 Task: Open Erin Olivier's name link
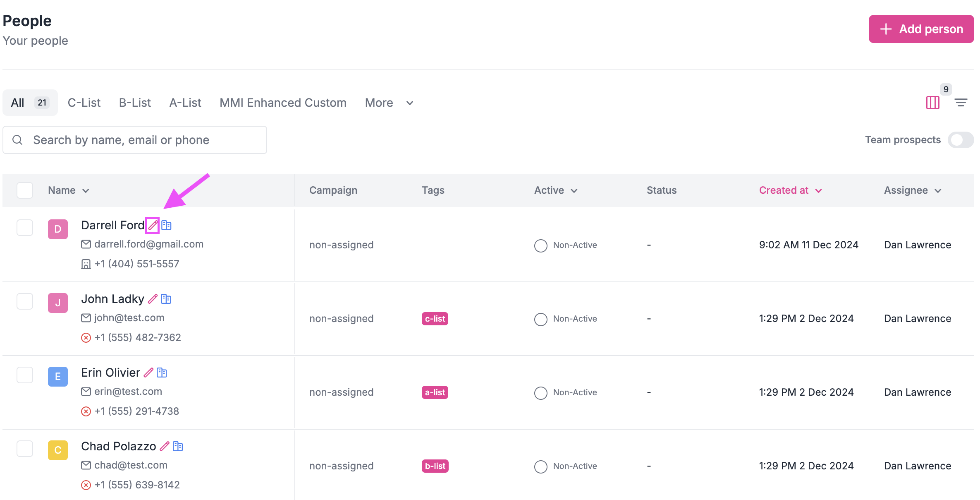tap(110, 373)
